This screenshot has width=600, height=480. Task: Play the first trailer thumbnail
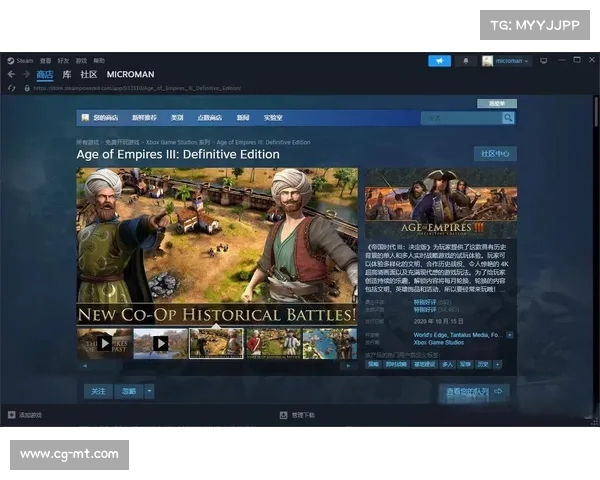click(105, 343)
